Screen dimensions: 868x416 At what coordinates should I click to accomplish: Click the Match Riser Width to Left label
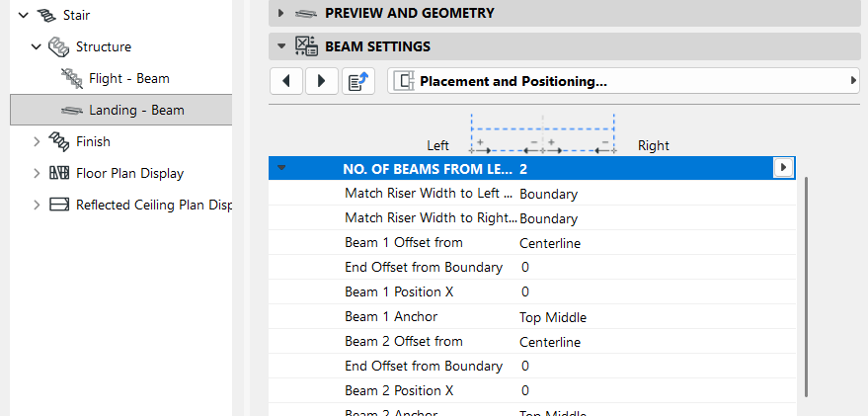click(430, 194)
